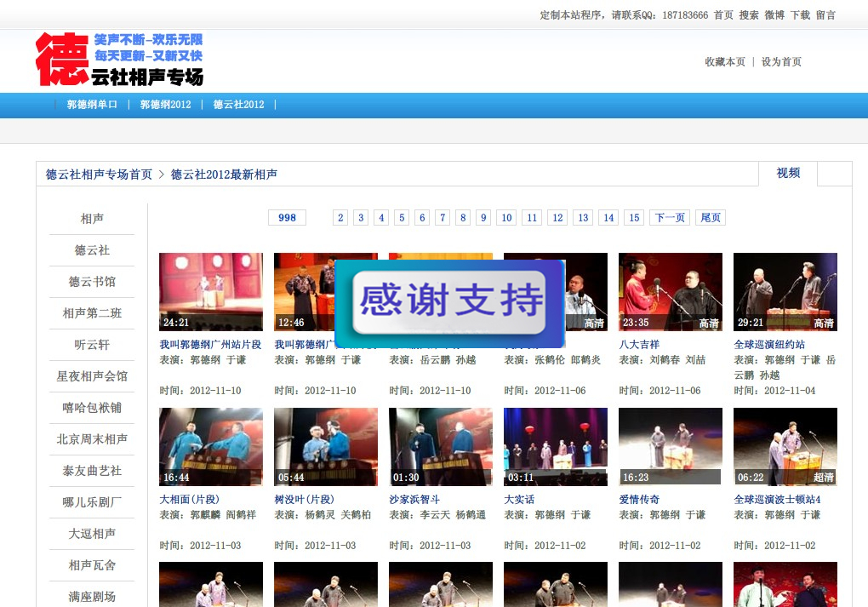Viewport: 868px width, 607px height.
Task: Select page 6 in the pagination
Action: point(422,218)
